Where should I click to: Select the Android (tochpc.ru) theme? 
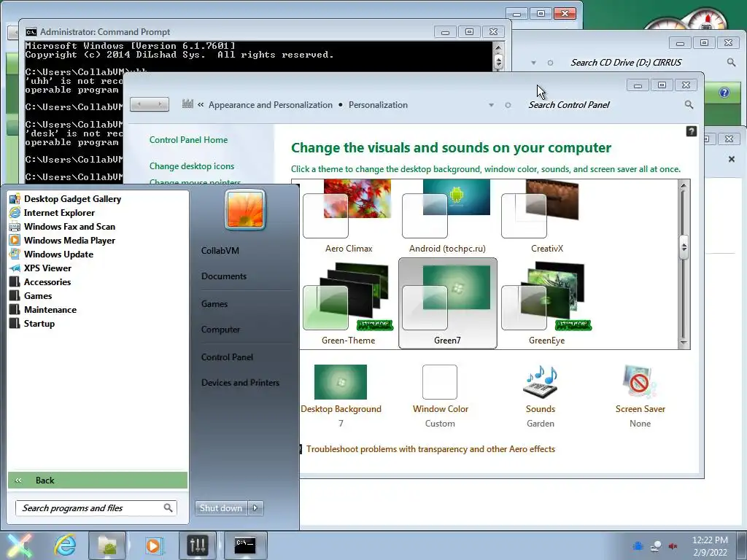(x=447, y=217)
